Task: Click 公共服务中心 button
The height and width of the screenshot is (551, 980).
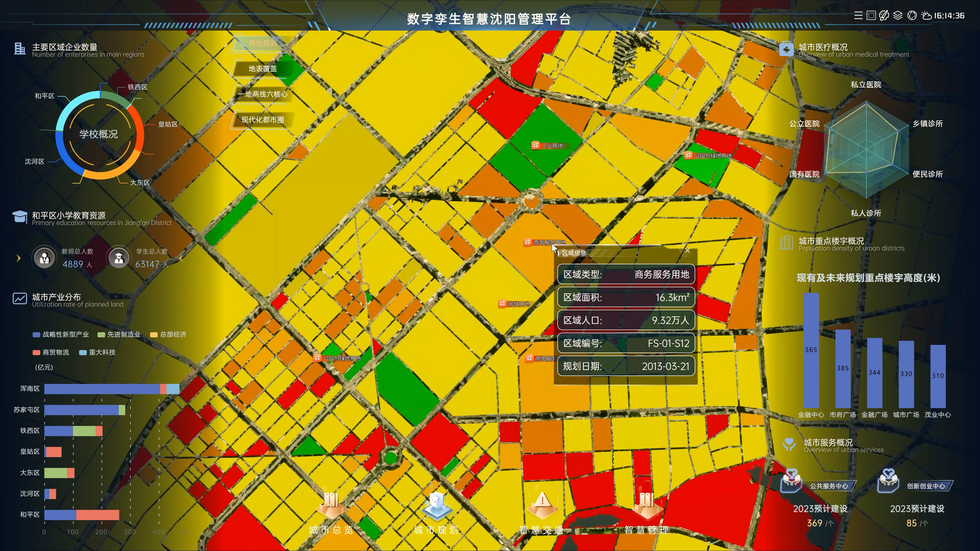Action: [x=829, y=486]
